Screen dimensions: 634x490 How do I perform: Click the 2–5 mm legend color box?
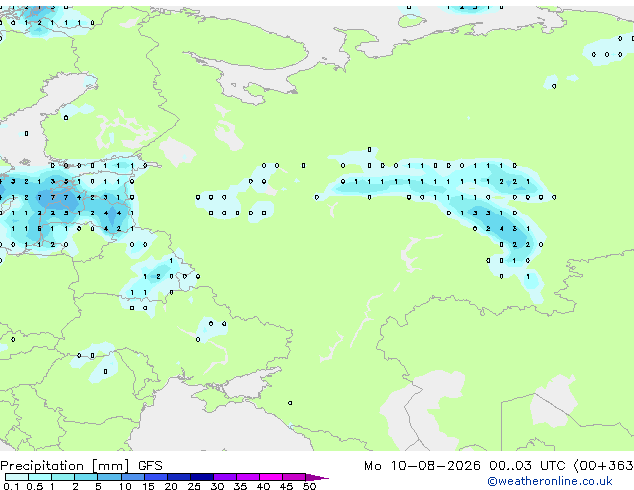(86, 477)
